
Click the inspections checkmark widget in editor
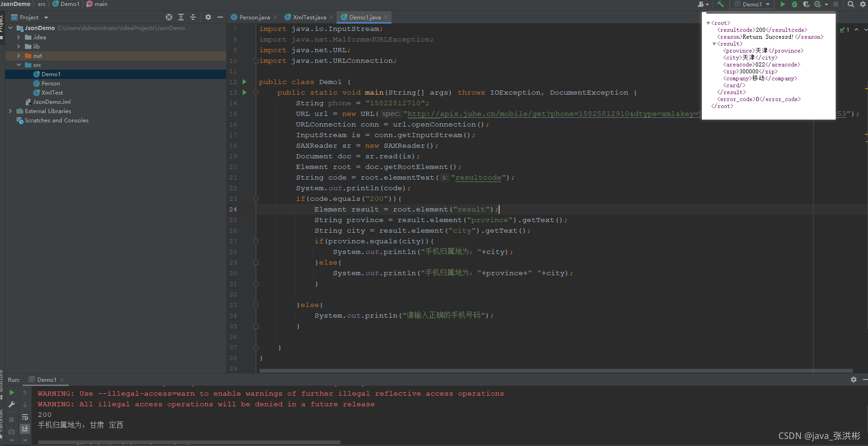pyautogui.click(x=844, y=30)
